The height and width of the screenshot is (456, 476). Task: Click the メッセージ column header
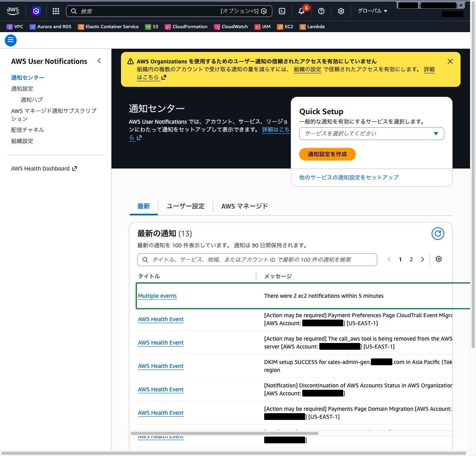[x=278, y=276]
